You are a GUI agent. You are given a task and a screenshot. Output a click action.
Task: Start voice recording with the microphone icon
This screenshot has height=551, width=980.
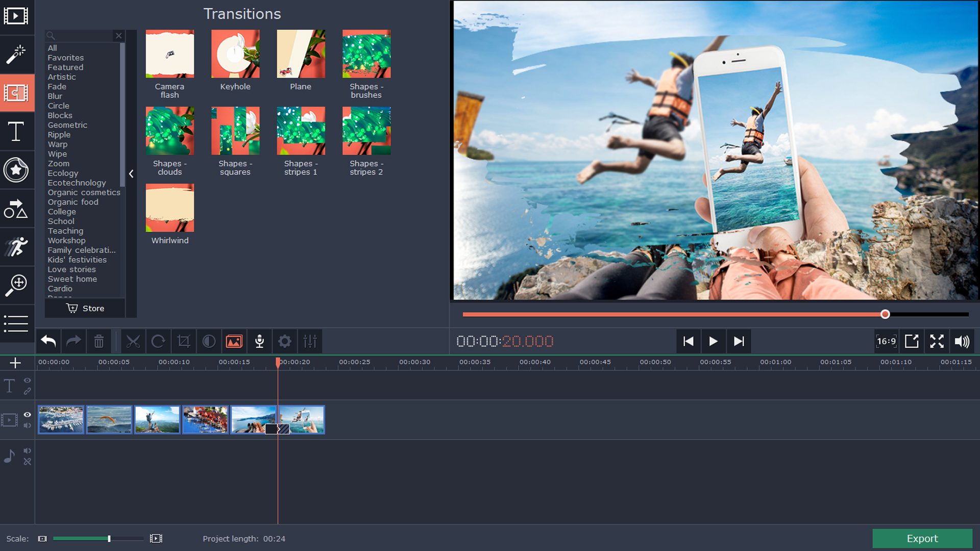[259, 341]
